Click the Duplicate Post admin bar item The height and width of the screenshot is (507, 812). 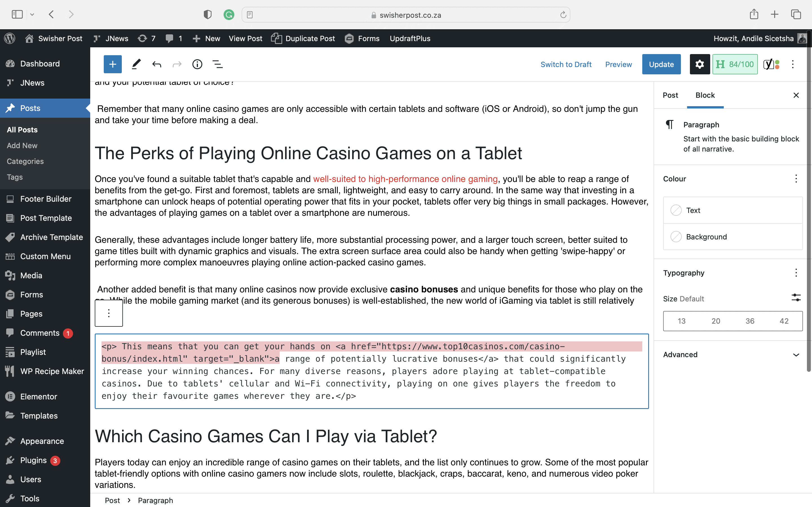[303, 39]
